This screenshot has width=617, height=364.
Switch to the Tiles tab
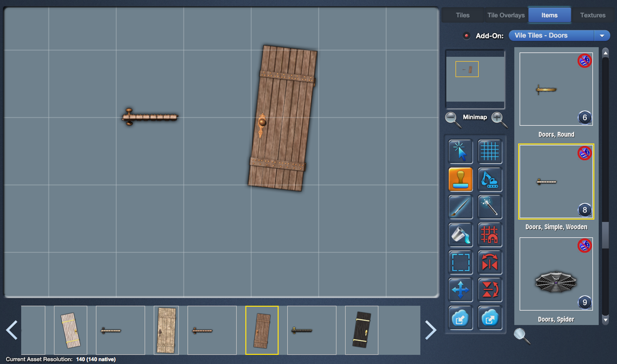tap(463, 15)
